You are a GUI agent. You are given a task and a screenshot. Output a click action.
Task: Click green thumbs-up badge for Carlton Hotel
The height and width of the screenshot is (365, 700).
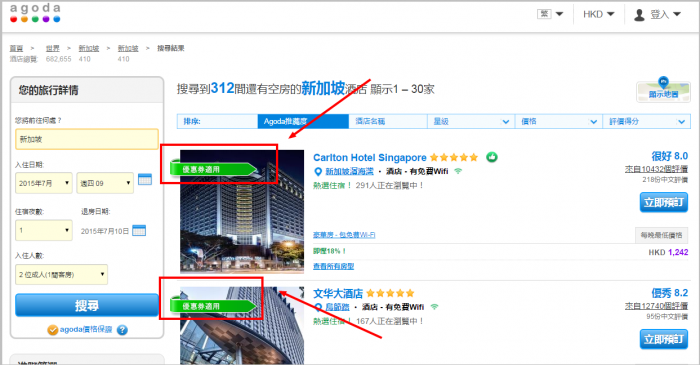pos(492,157)
